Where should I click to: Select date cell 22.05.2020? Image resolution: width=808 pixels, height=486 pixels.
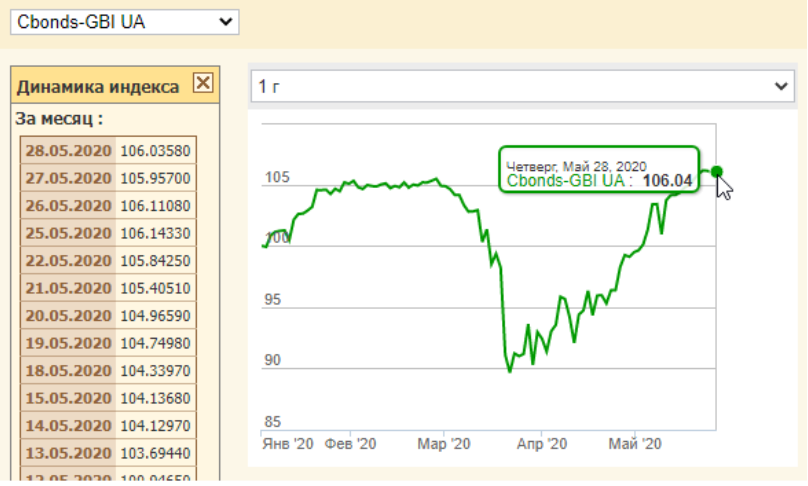point(68,260)
